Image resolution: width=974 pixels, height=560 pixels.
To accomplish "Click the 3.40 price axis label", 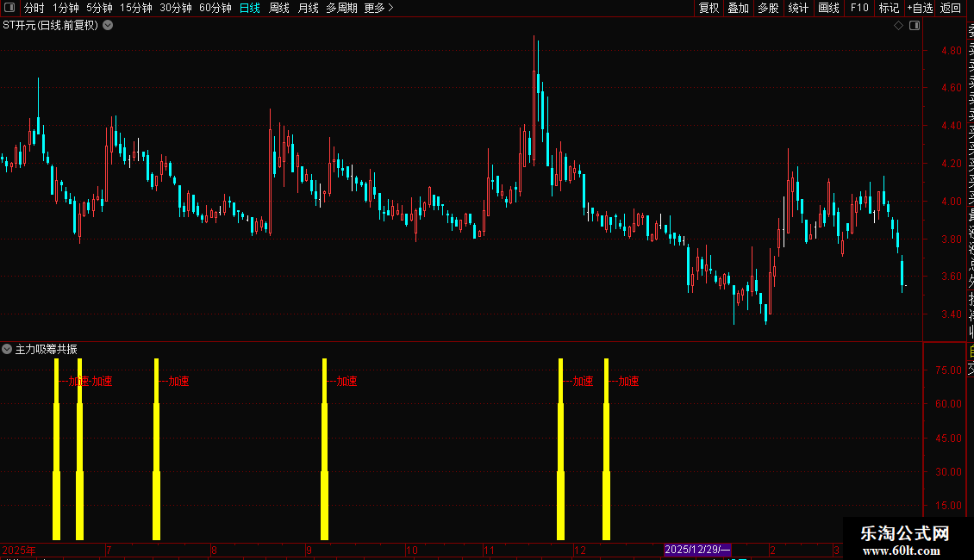I will coord(952,314).
